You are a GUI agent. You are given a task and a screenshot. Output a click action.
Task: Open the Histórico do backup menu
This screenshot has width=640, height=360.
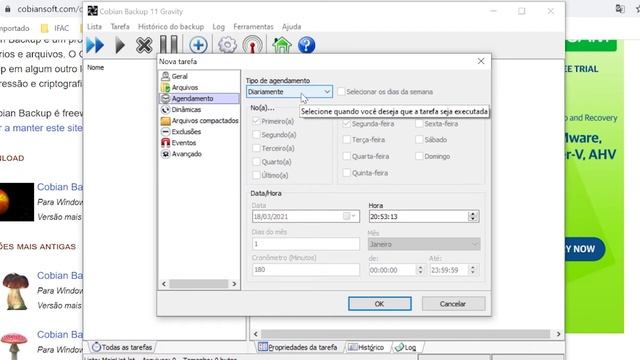pos(171,27)
